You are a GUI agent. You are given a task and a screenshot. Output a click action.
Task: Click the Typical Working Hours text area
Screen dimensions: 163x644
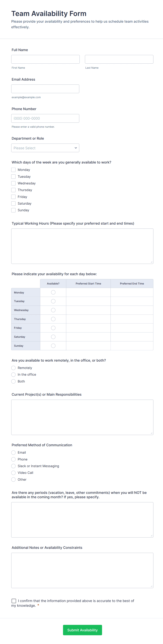(x=82, y=246)
